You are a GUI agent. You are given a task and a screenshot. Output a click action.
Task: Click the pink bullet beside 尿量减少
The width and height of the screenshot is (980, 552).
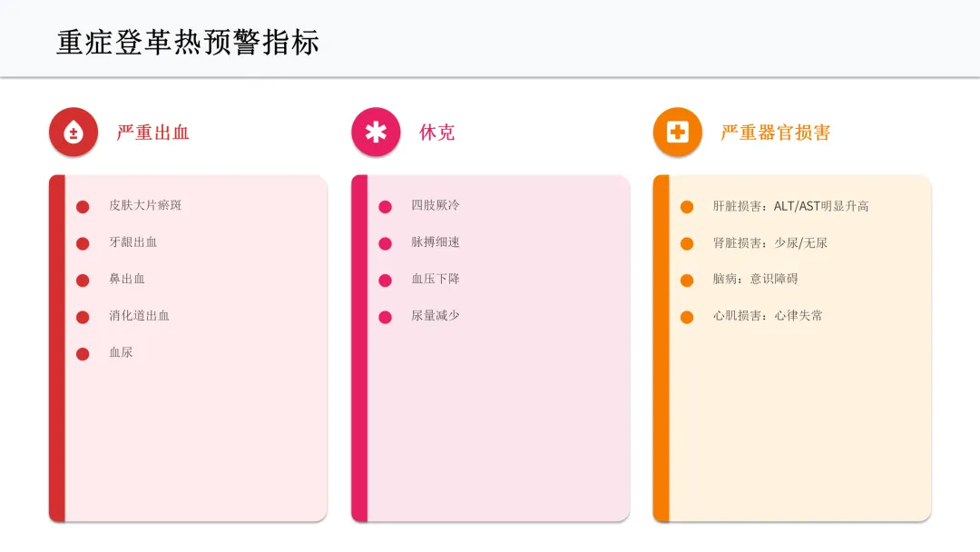pyautogui.click(x=385, y=317)
